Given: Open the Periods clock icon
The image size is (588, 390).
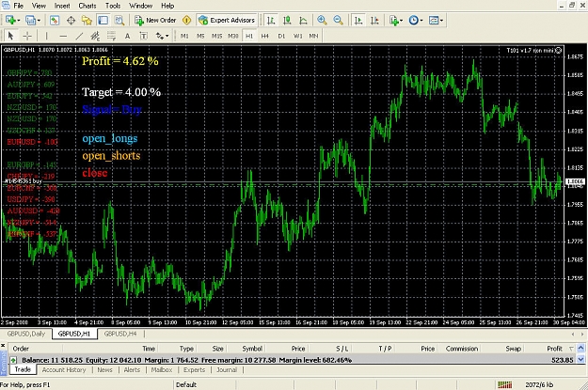Looking at the screenshot, I should tap(413, 21).
